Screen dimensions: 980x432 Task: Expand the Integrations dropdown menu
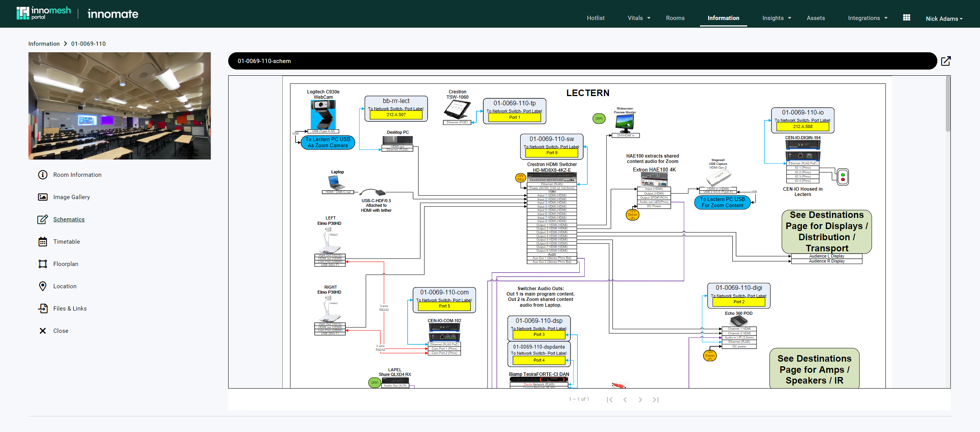click(868, 18)
